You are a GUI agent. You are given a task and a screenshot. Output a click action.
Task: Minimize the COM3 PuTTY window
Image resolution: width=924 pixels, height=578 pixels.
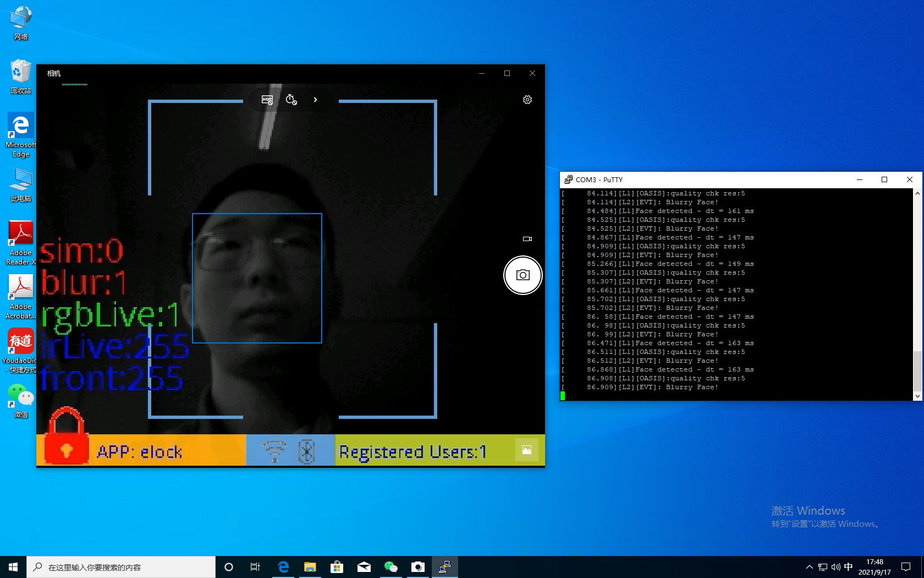pyautogui.click(x=860, y=179)
